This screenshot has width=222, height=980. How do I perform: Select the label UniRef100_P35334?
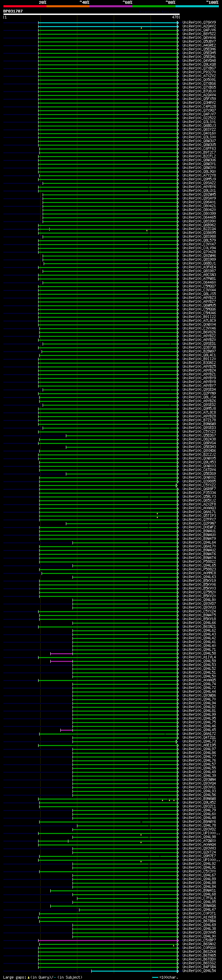199,493
